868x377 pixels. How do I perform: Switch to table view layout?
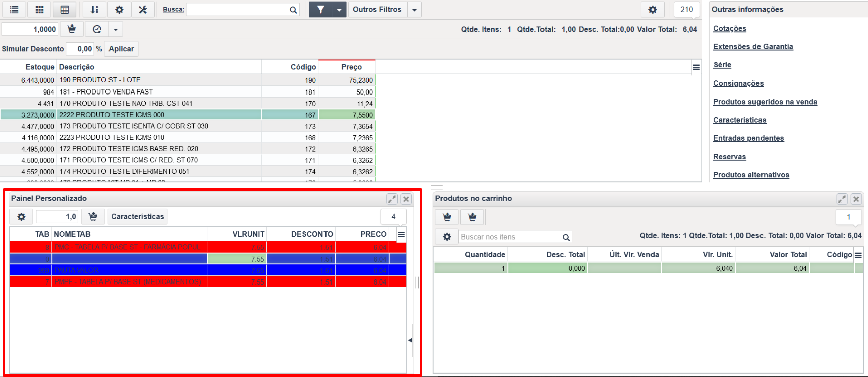[x=65, y=9]
